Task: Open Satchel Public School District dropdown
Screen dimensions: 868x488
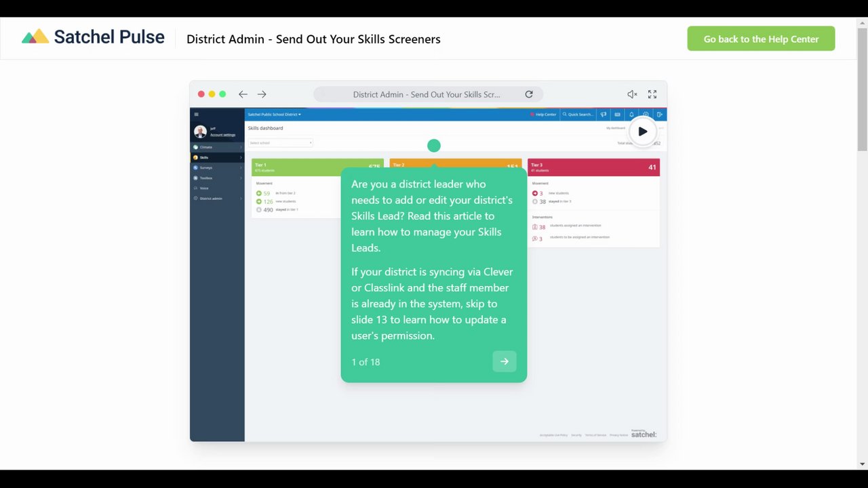Action: click(274, 115)
